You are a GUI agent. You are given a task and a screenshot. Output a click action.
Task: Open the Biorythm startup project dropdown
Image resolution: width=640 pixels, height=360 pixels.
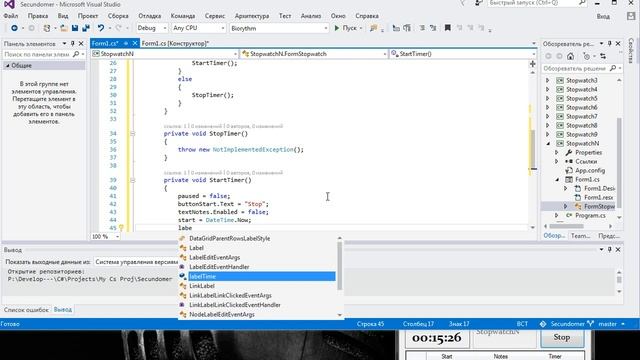pos(279,28)
